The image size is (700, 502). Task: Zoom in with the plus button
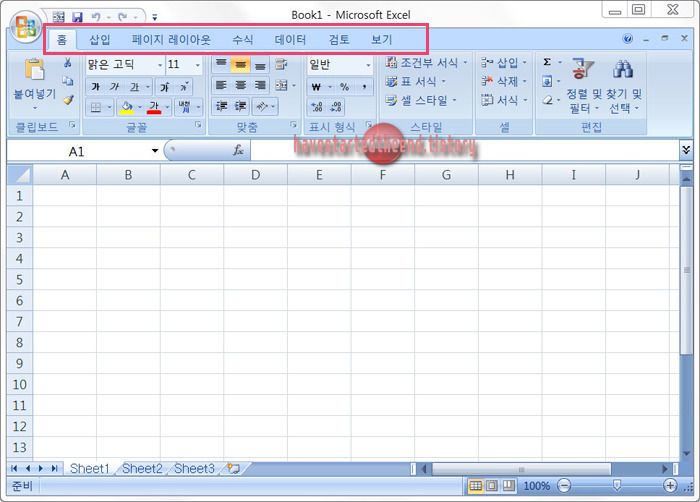pos(670,485)
